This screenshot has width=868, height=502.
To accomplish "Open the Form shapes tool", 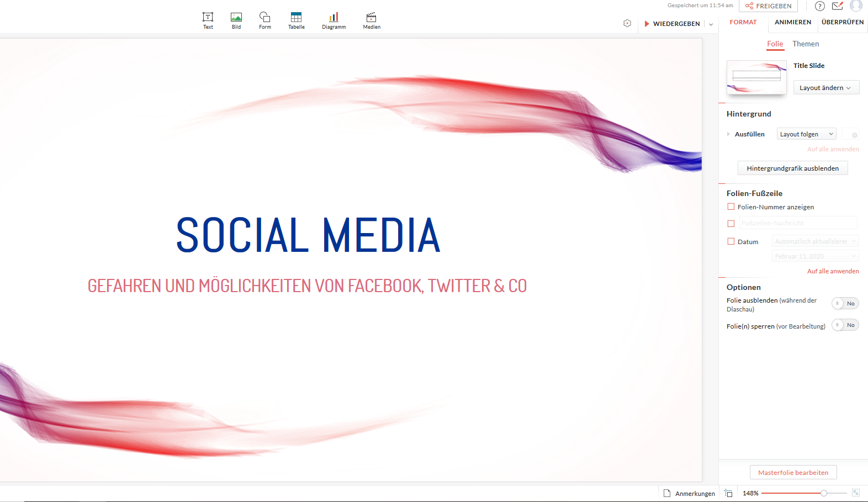I will (265, 20).
